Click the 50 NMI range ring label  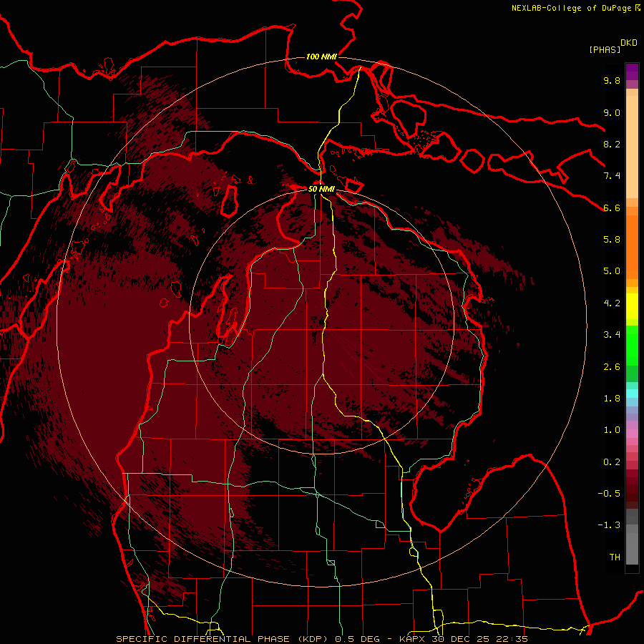pos(321,189)
